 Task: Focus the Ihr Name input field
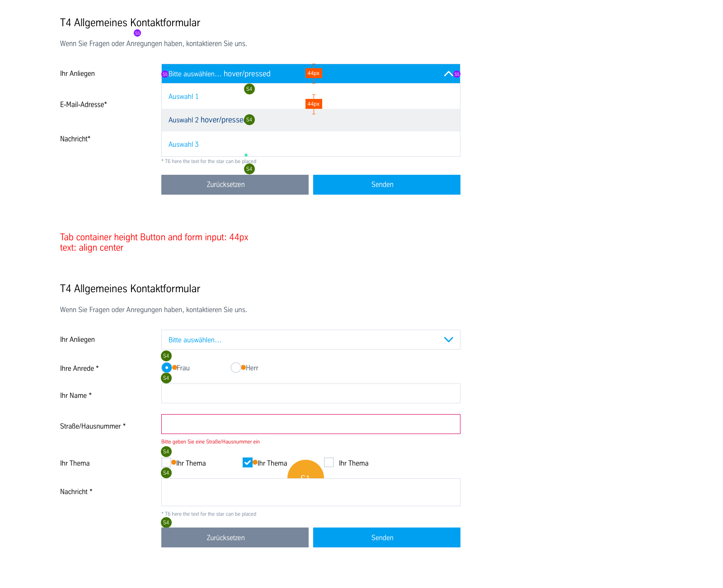[311, 393]
